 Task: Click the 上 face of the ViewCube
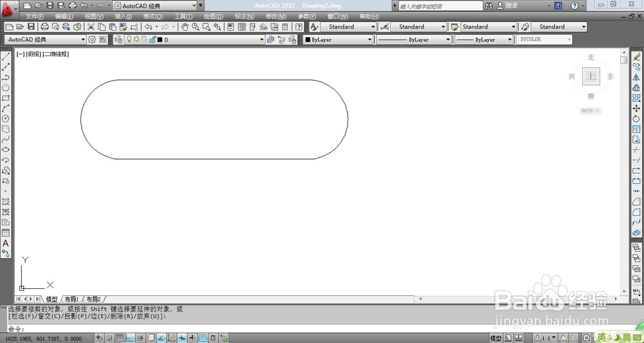pyautogui.click(x=591, y=77)
